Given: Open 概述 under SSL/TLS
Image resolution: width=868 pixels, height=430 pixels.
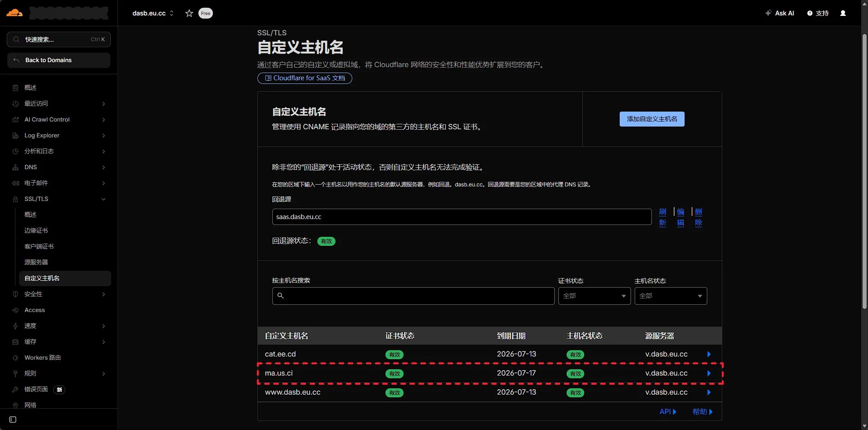Looking at the screenshot, I should (30, 215).
